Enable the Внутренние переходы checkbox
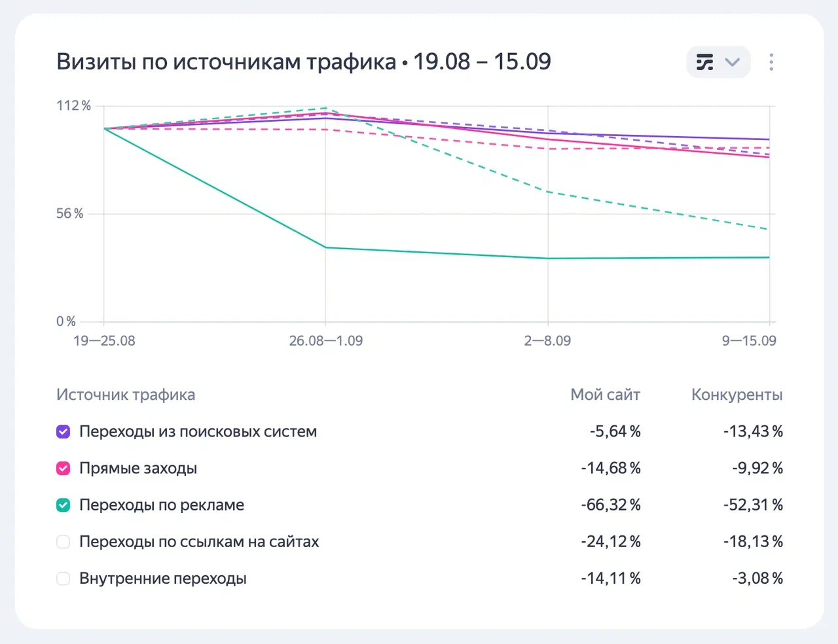Viewport: 838px width, 644px height. (x=64, y=579)
